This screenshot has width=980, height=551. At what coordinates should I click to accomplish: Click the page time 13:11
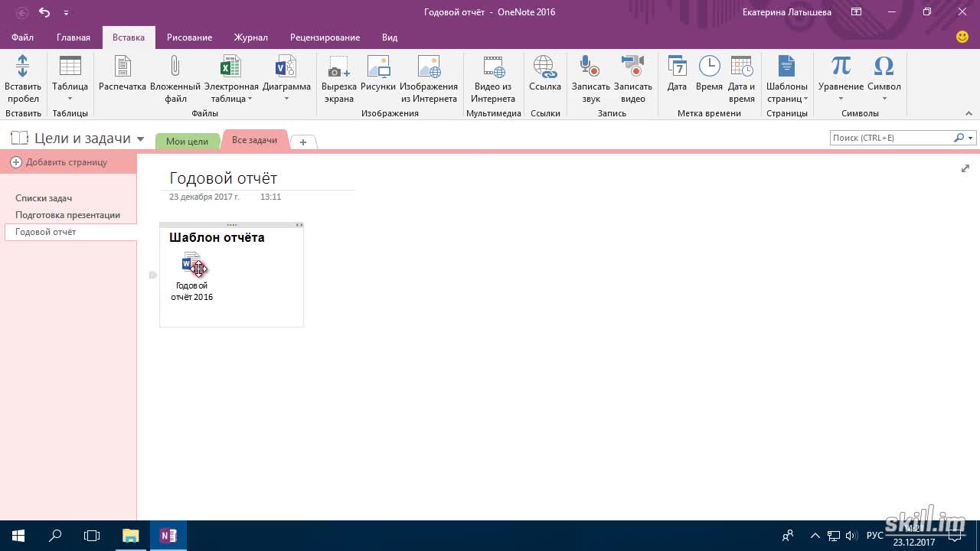tap(270, 197)
